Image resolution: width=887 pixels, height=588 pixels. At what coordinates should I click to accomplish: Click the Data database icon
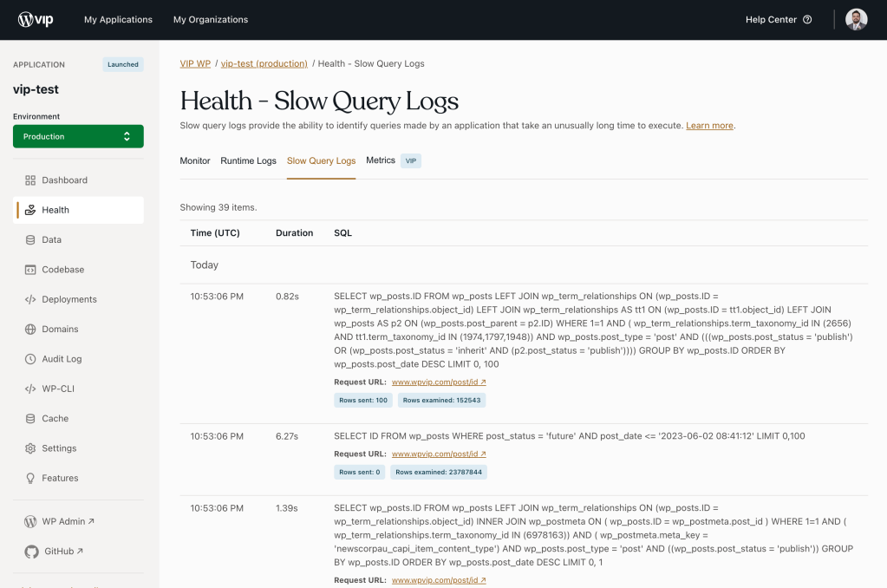pos(30,240)
